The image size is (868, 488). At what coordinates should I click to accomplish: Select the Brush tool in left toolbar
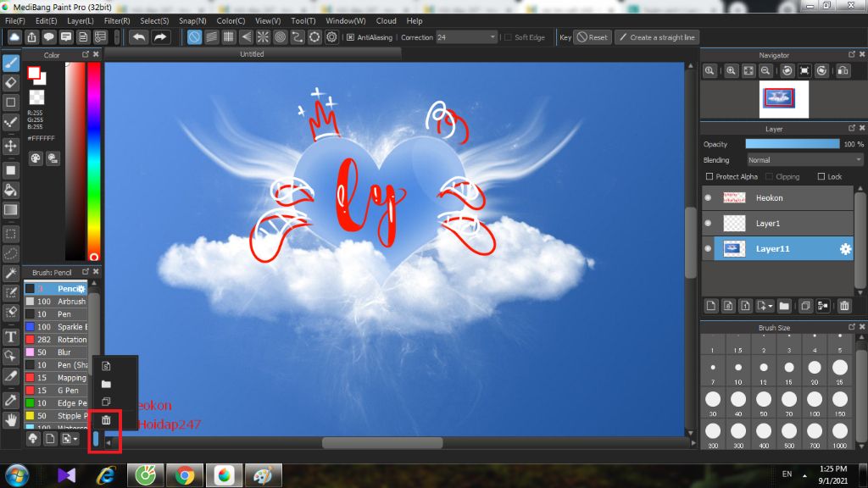(x=10, y=63)
